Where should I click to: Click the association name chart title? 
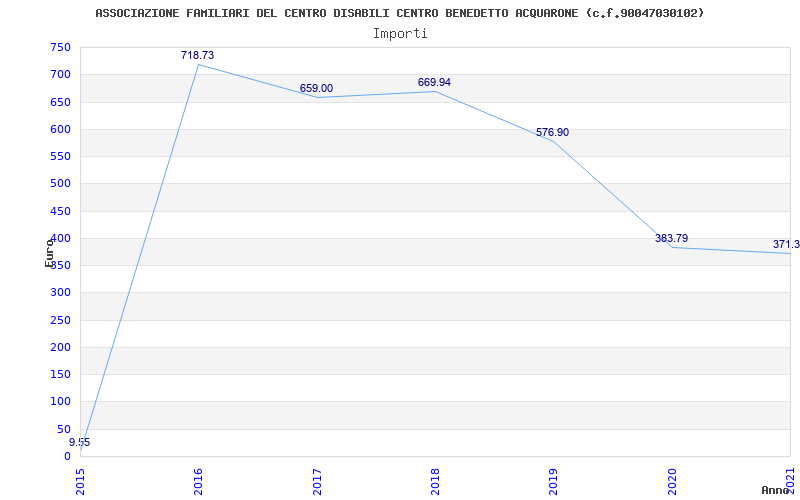(x=399, y=13)
